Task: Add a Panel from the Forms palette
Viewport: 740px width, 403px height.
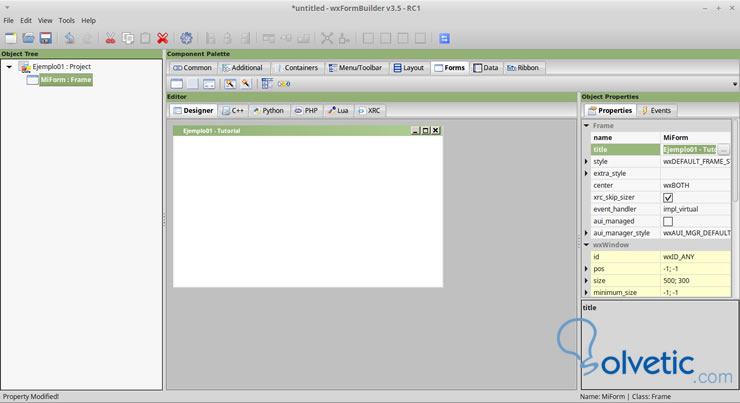Action: [193, 84]
